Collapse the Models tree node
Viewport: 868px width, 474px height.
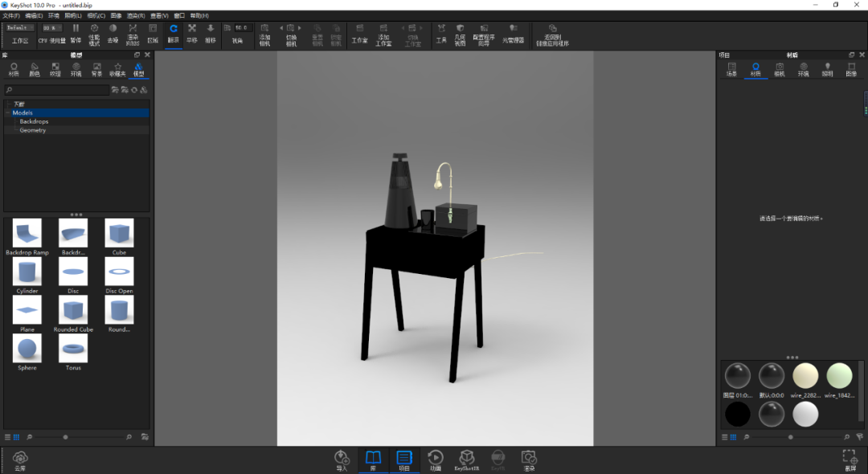point(8,112)
